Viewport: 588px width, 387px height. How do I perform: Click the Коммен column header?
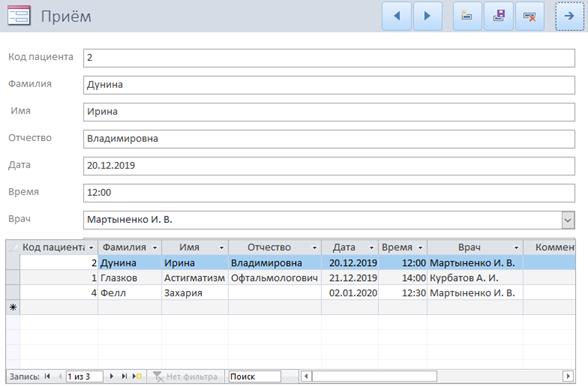pos(549,248)
